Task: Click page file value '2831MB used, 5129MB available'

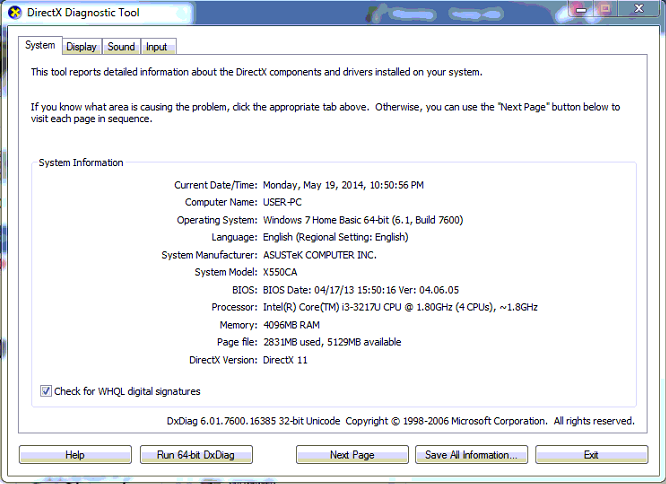Action: coord(332,342)
